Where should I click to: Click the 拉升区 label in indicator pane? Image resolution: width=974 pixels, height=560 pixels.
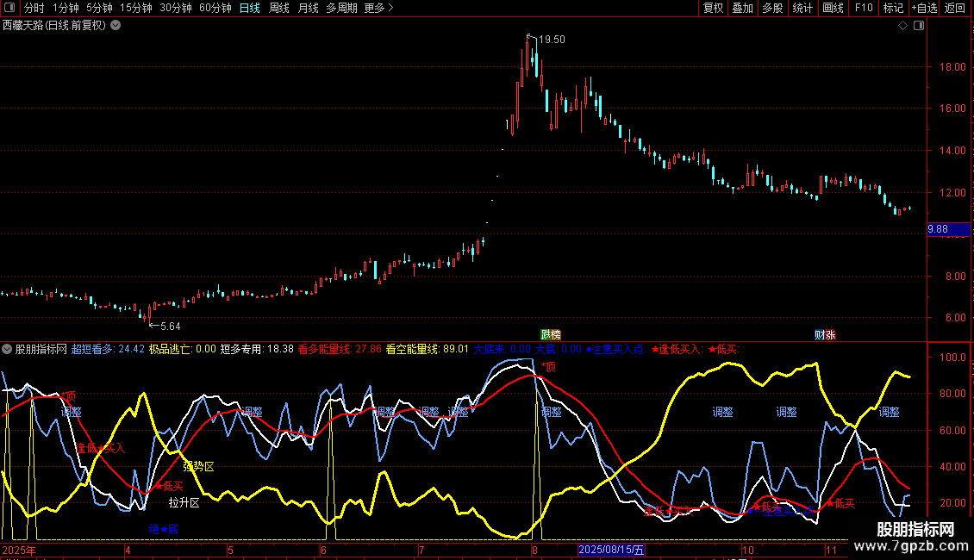click(184, 503)
